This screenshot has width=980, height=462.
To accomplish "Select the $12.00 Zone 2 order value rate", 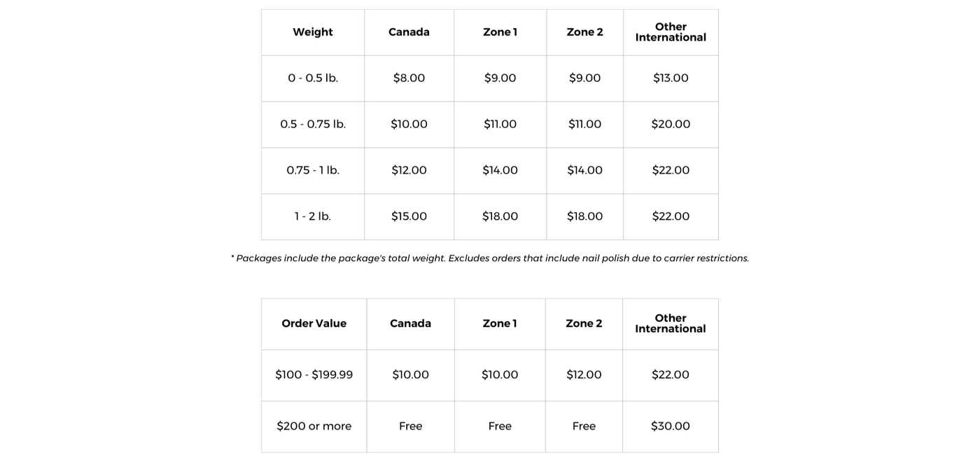I will click(584, 375).
